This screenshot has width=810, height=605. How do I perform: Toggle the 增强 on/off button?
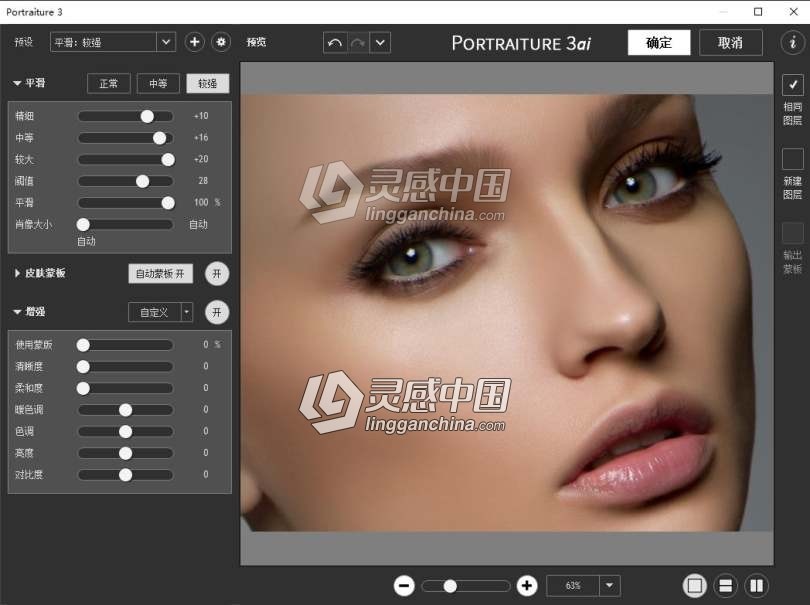(x=217, y=312)
